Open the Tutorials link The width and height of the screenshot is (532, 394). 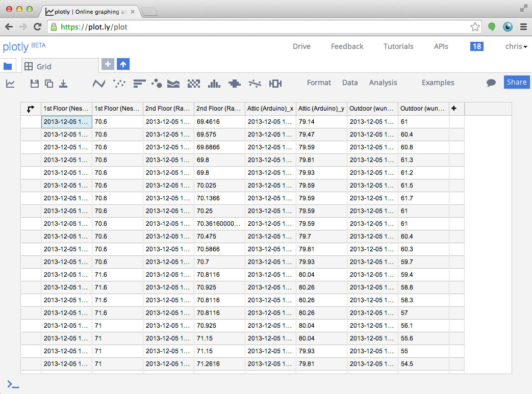point(398,46)
